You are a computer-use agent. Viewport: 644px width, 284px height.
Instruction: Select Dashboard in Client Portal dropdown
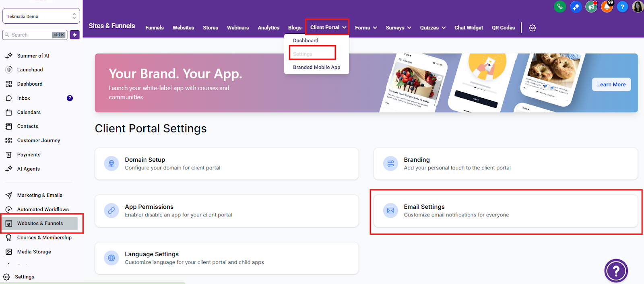tap(305, 41)
